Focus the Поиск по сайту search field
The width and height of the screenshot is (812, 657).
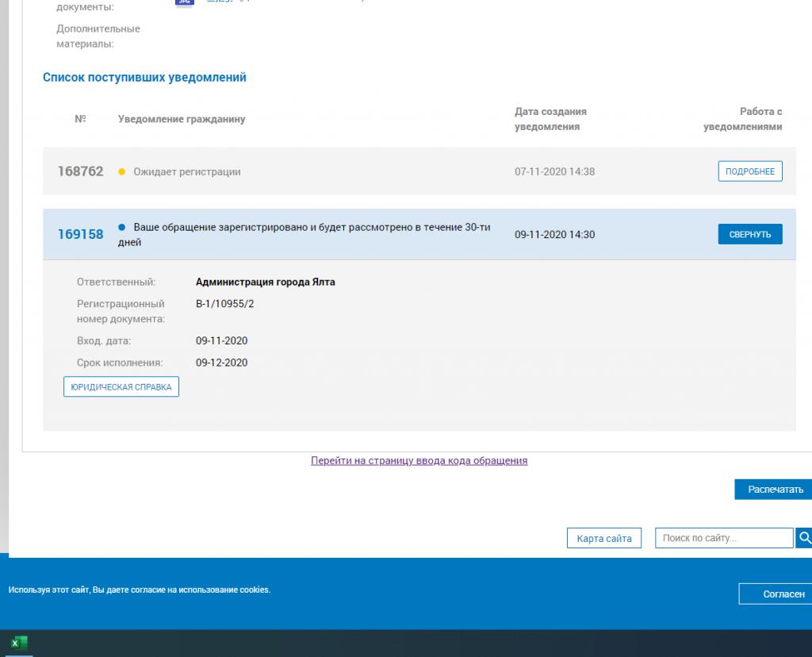click(x=723, y=538)
